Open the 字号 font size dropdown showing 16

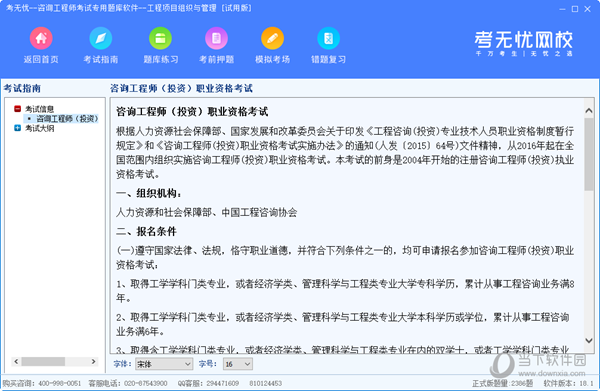tap(238, 364)
